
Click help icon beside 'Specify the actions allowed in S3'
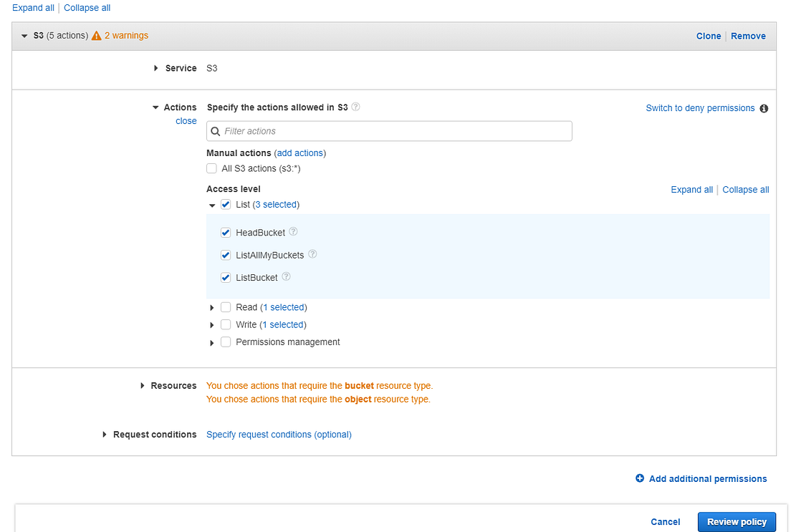pos(355,107)
